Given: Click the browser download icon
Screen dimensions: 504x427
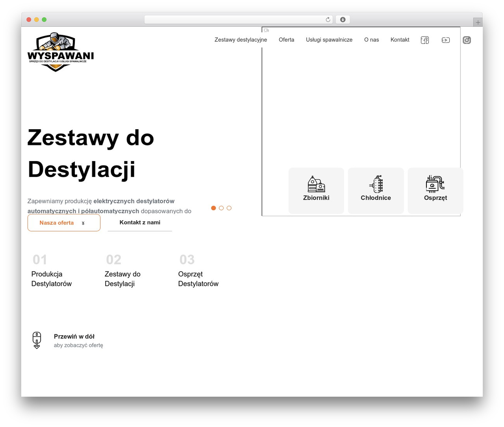Looking at the screenshot, I should pyautogui.click(x=343, y=20).
